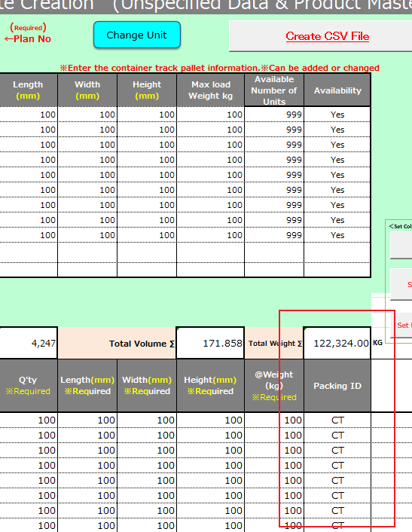The width and height of the screenshot is (412, 532).
Task: Select pallet table Width (mm) header
Action: pos(87,90)
